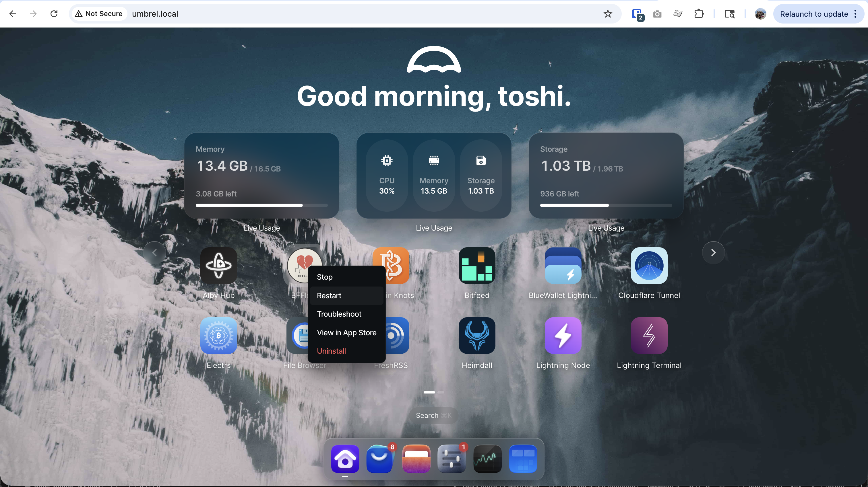Open Chrome menu three-dot button

point(855,14)
